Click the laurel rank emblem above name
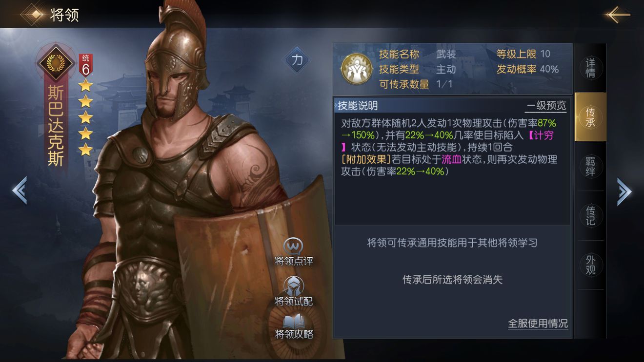Viewport: 644px width, 362px height. [x=55, y=62]
